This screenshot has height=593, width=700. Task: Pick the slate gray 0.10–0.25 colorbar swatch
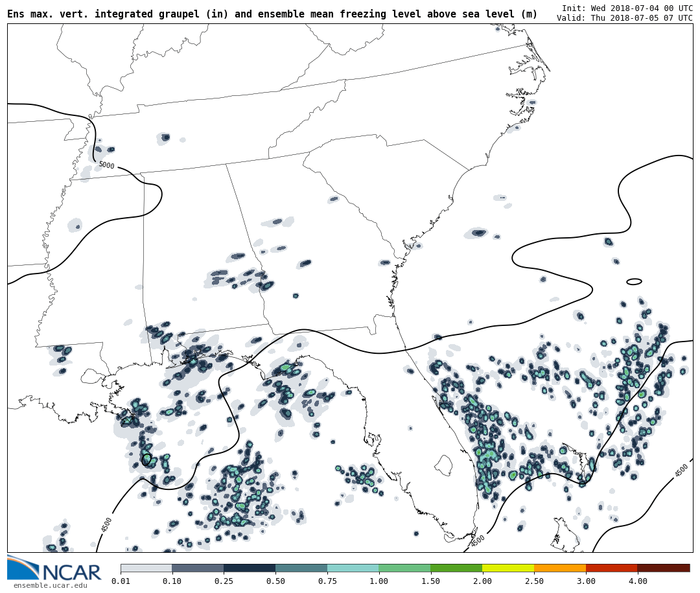coord(198,568)
